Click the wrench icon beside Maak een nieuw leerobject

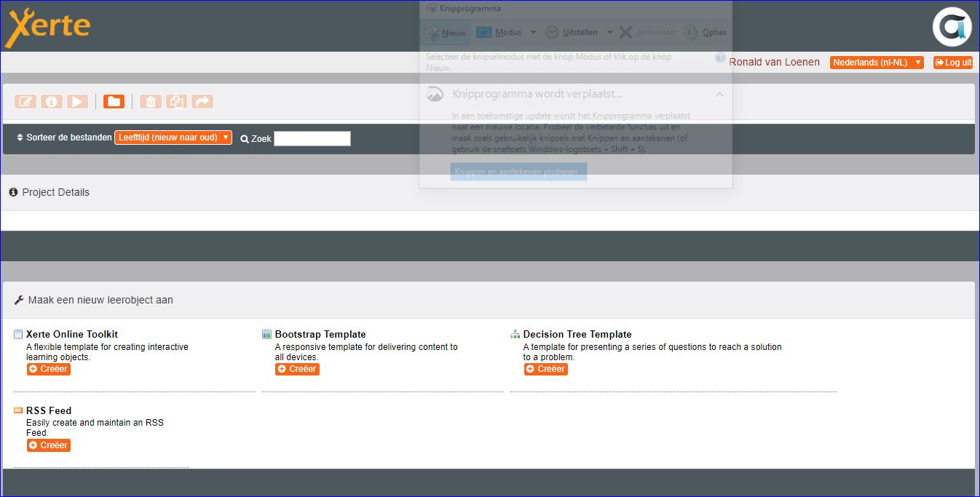[19, 300]
